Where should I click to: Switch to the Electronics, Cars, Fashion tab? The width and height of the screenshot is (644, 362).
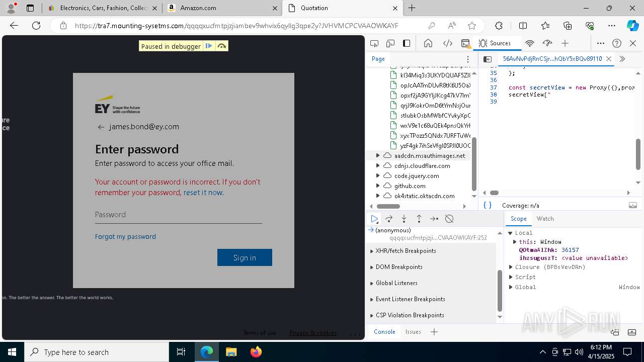tap(102, 8)
